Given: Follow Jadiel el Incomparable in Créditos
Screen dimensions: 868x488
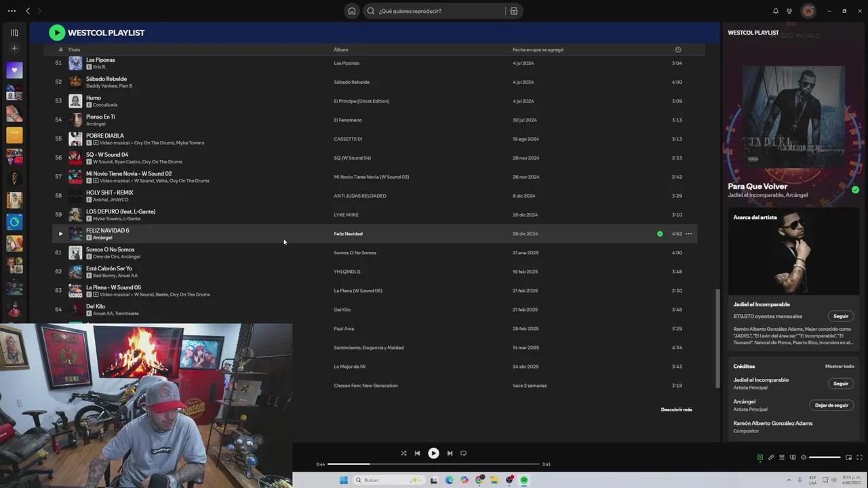Looking at the screenshot, I should 841,384.
